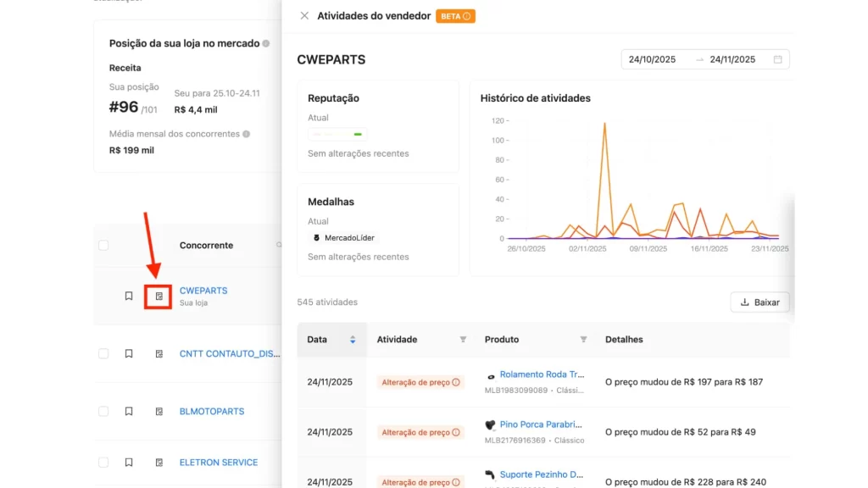Open the Rolamento Roda product link

542,374
